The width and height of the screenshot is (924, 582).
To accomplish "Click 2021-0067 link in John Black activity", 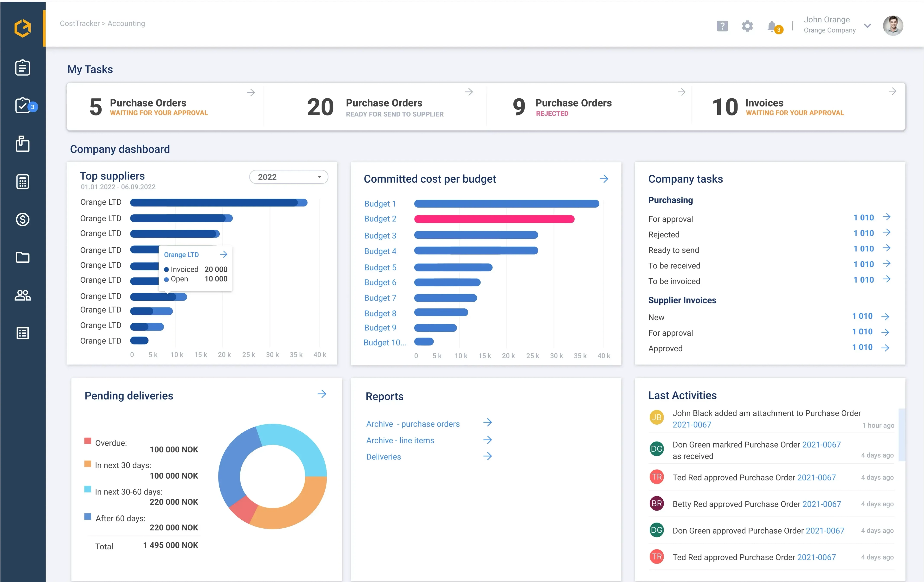I will (692, 425).
